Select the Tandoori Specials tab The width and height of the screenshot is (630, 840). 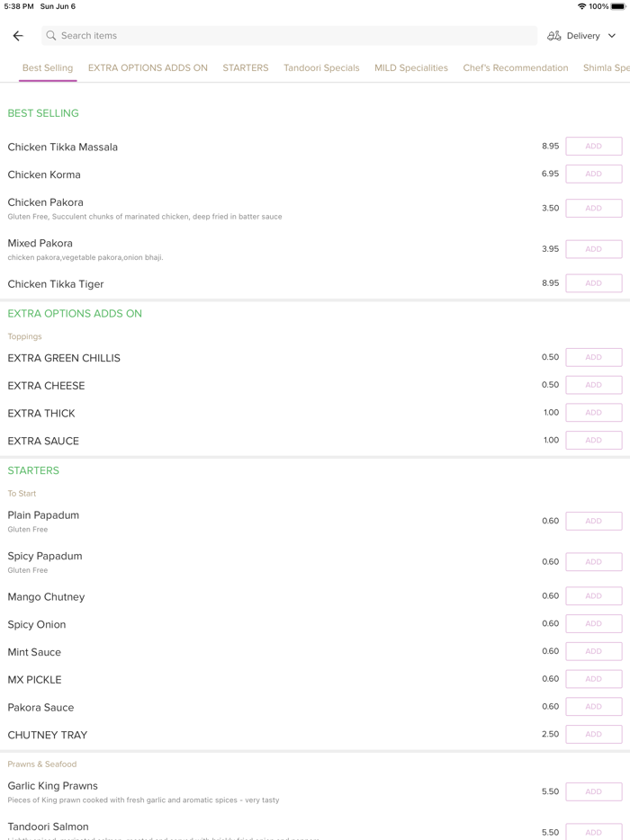[x=321, y=68]
